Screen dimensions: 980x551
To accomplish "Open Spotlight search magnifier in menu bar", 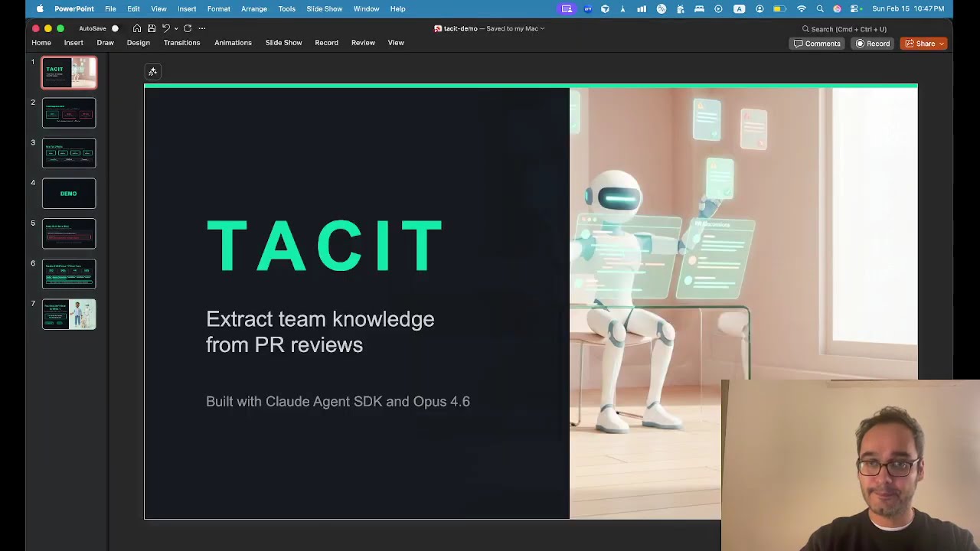I will pos(820,9).
